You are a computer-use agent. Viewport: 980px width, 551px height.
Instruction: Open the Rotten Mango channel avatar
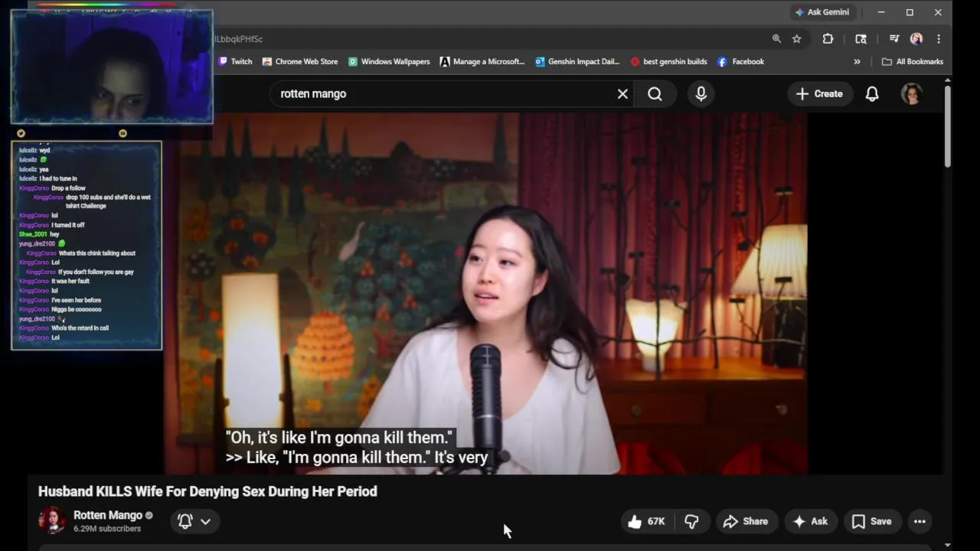tap(52, 520)
